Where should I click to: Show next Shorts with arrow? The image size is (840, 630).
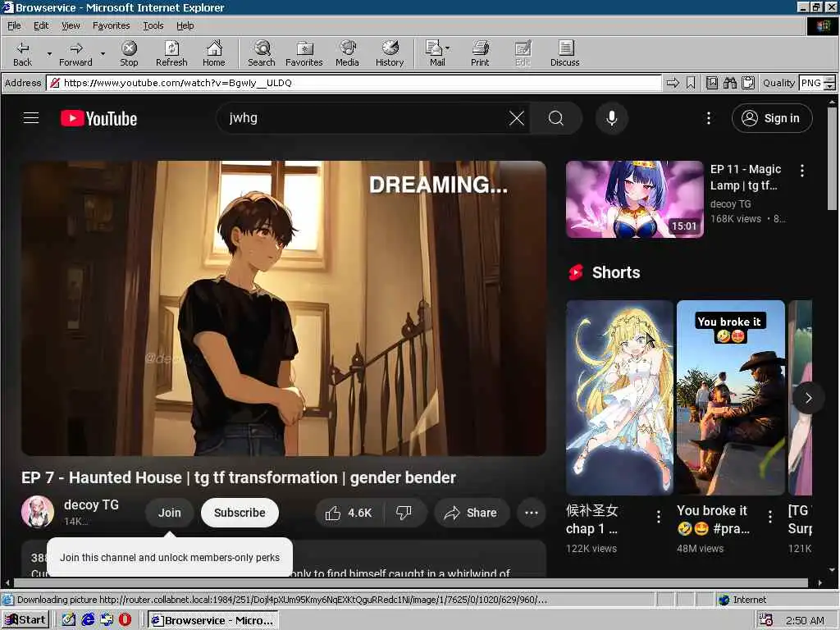(x=808, y=398)
